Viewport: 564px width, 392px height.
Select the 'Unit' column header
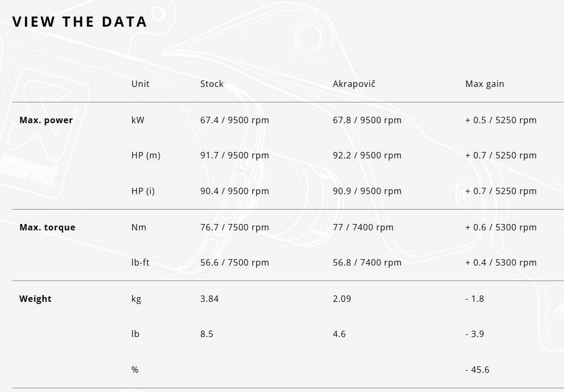140,84
